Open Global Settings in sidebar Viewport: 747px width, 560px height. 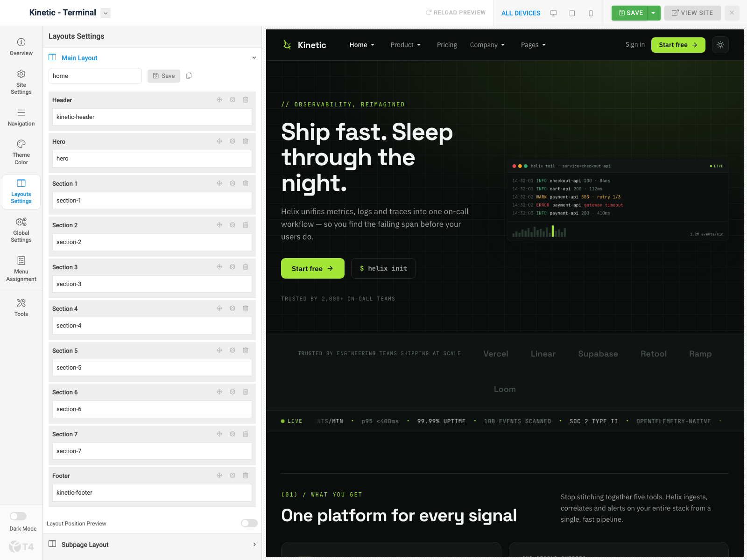(x=21, y=230)
